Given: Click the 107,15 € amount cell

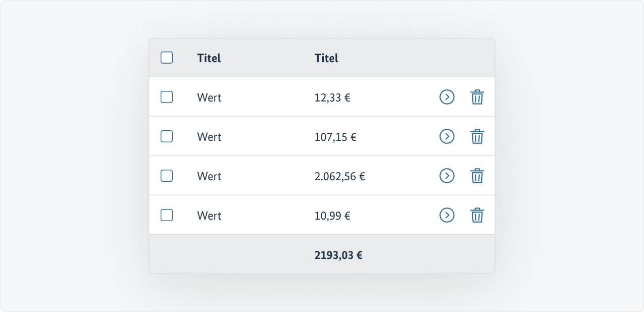Looking at the screenshot, I should pos(335,137).
